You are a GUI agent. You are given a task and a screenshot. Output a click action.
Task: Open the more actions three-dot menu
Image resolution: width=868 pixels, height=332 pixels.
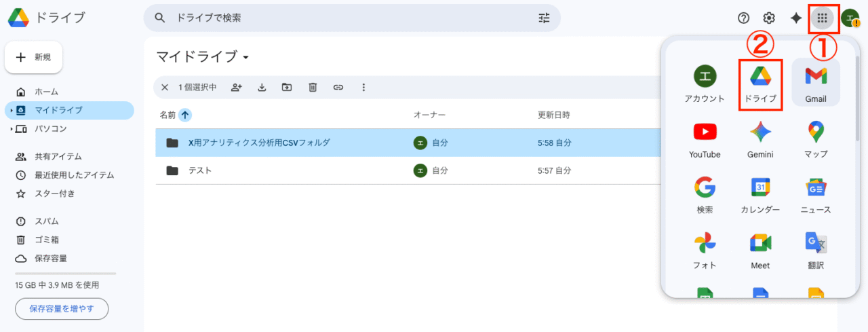point(363,88)
